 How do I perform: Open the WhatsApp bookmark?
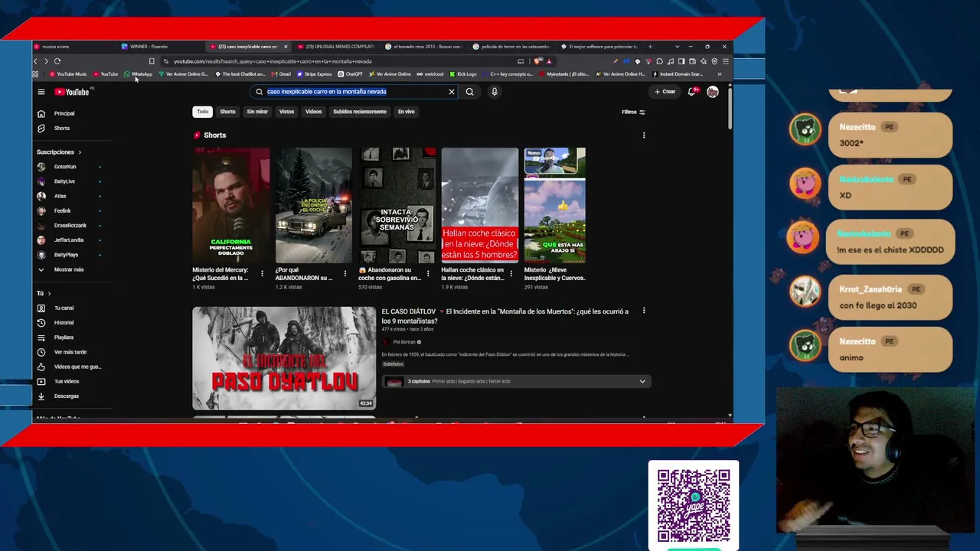point(139,74)
